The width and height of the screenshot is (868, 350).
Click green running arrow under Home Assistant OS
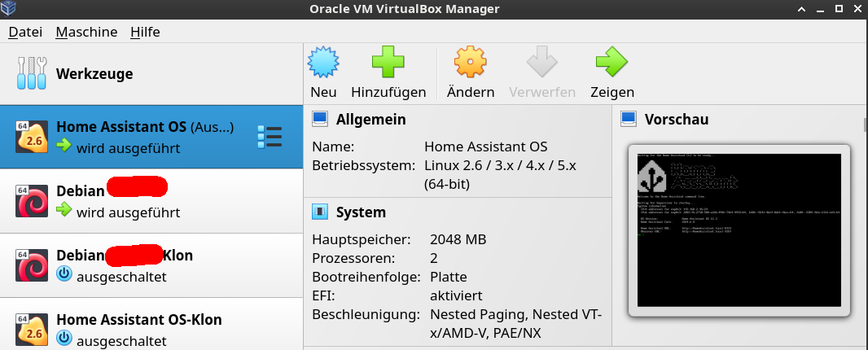point(64,147)
